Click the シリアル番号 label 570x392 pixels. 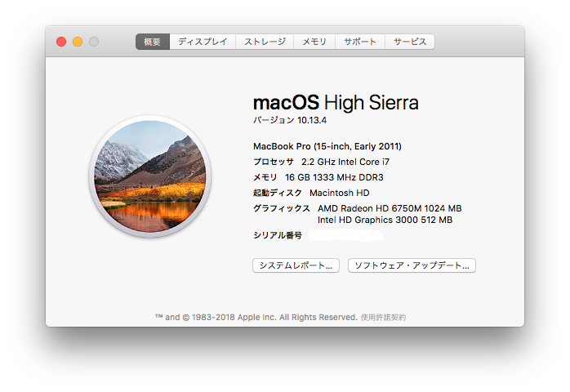pos(278,236)
